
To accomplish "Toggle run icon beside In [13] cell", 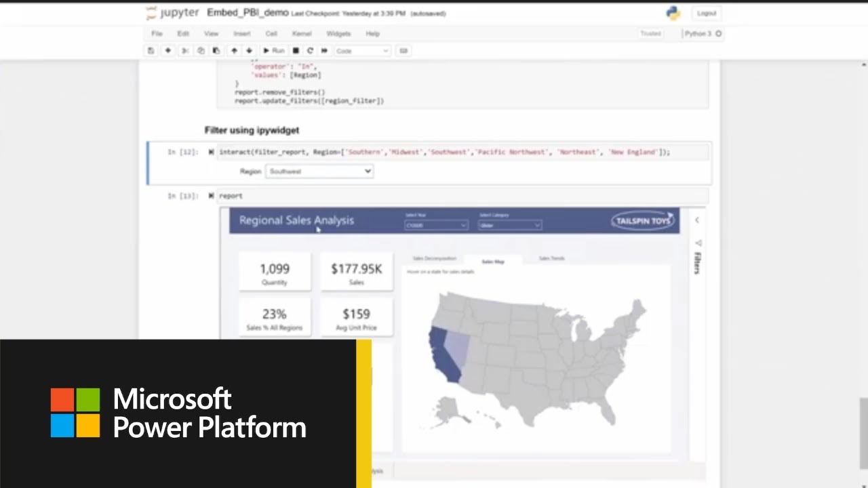I will click(211, 196).
